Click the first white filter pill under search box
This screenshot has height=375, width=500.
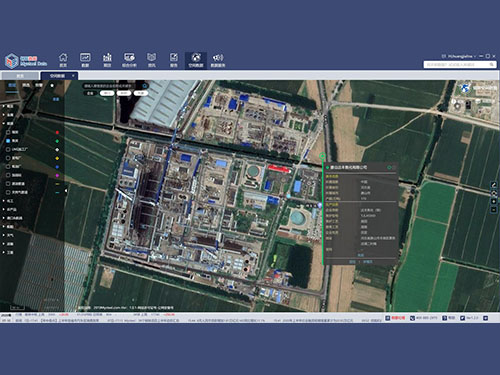tap(107, 93)
